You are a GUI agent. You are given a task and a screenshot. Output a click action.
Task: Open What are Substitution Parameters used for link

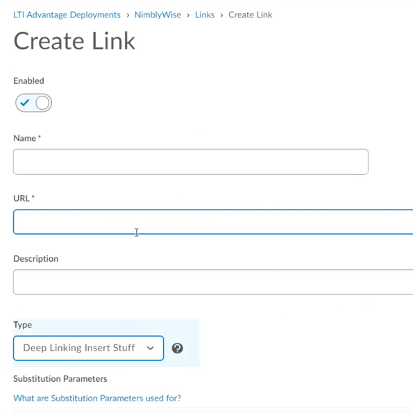click(x=97, y=398)
